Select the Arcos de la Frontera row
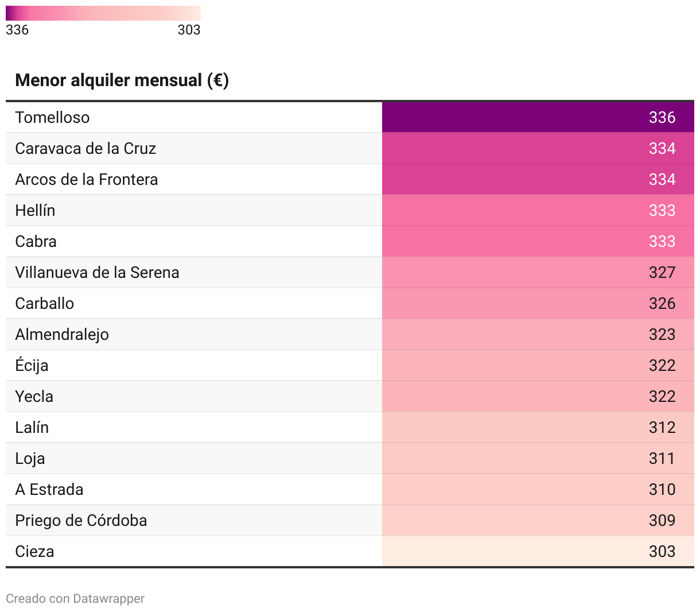Viewport: 700px width, 612px height. coord(350,179)
